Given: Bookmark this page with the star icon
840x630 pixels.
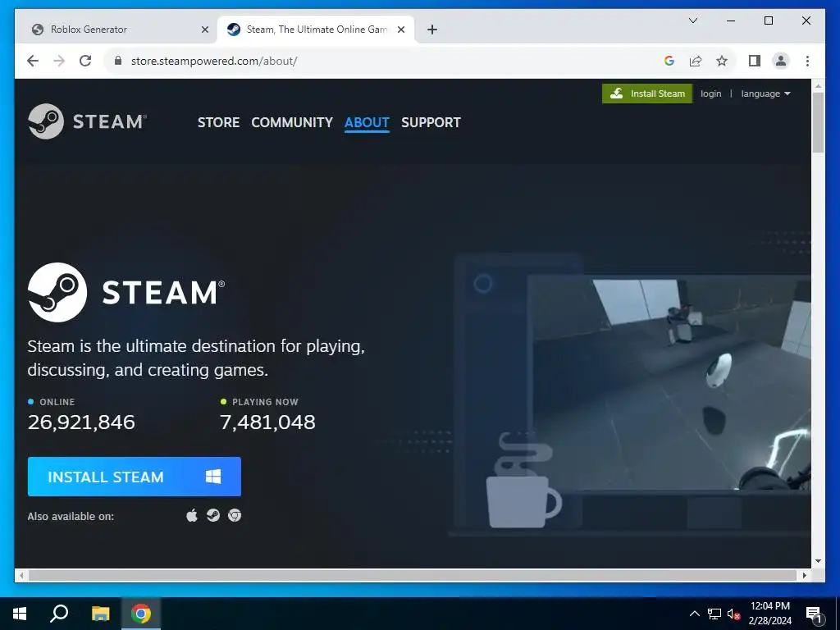Looking at the screenshot, I should 722,61.
